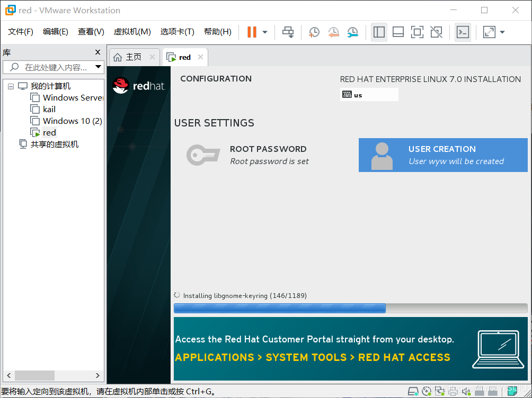Screen dimensions: 532x398
Task: Close the 库 library panel
Action: 97,52
